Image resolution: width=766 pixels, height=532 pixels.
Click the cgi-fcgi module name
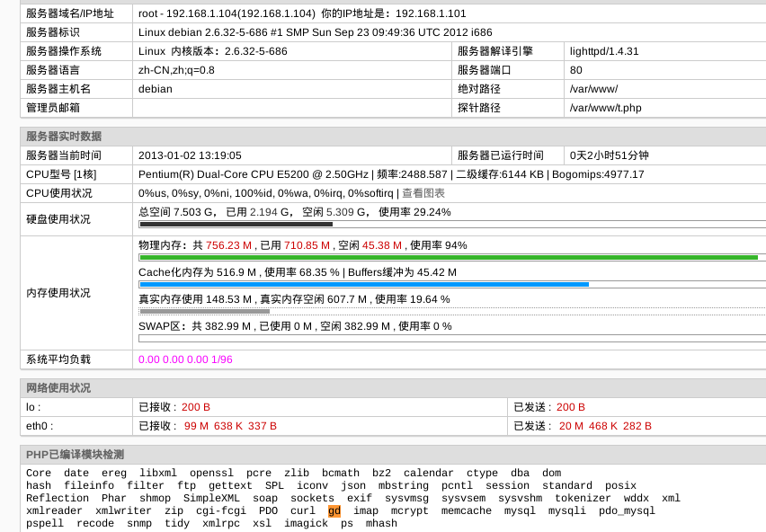[221, 511]
